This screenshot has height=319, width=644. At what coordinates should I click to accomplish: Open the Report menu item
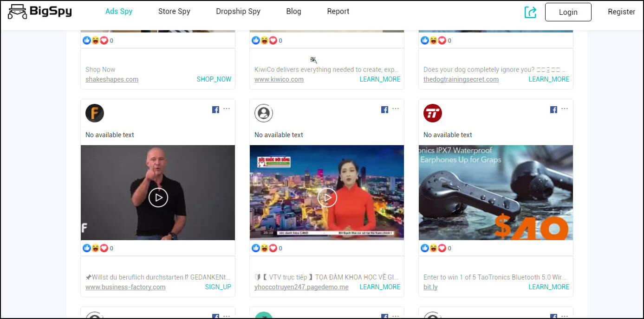click(x=338, y=11)
